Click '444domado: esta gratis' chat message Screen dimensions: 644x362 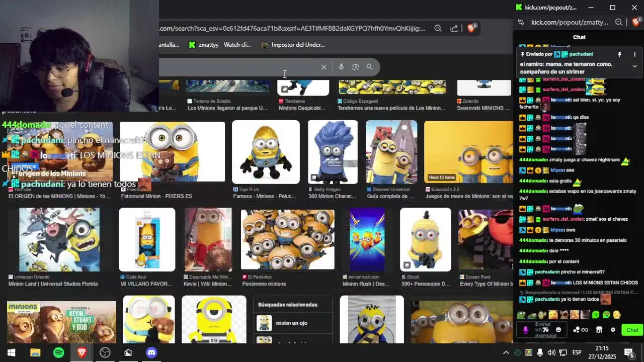click(x=551, y=181)
